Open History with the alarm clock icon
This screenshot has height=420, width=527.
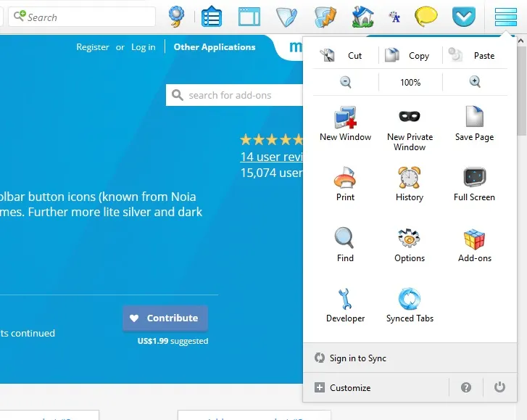click(x=410, y=184)
